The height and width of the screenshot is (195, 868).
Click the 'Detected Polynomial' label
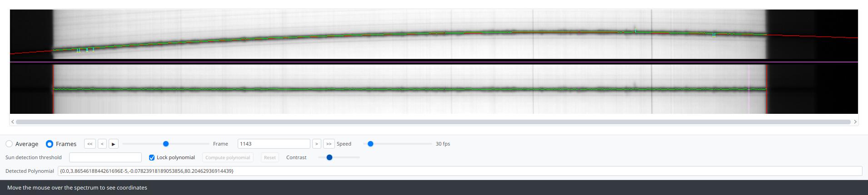click(x=30, y=171)
